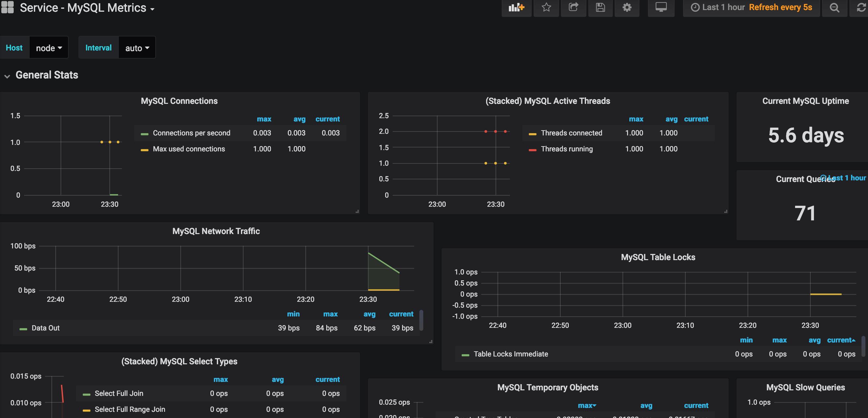Image resolution: width=868 pixels, height=418 pixels.
Task: Click the green Data Out color swatch
Action: tap(23, 329)
